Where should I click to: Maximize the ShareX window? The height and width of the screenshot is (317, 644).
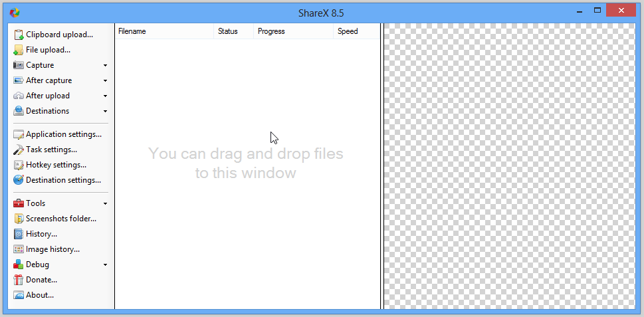pyautogui.click(x=597, y=11)
